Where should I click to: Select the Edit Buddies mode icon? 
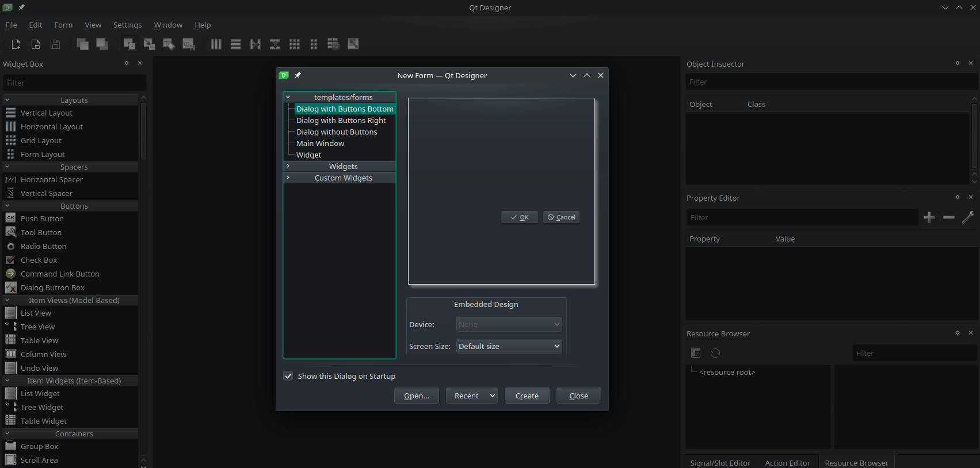tap(169, 44)
